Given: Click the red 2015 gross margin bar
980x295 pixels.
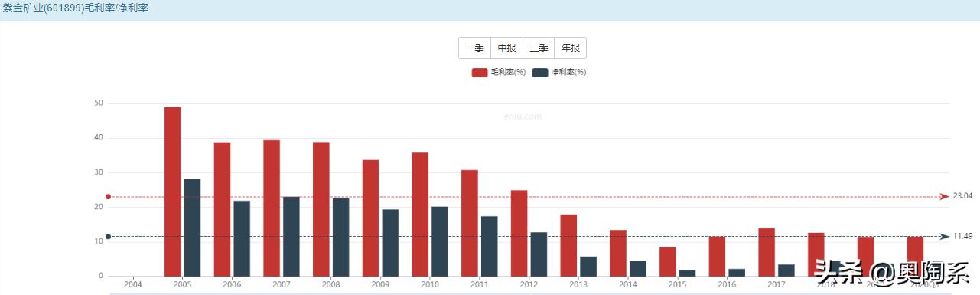Looking at the screenshot, I should coord(668,261).
